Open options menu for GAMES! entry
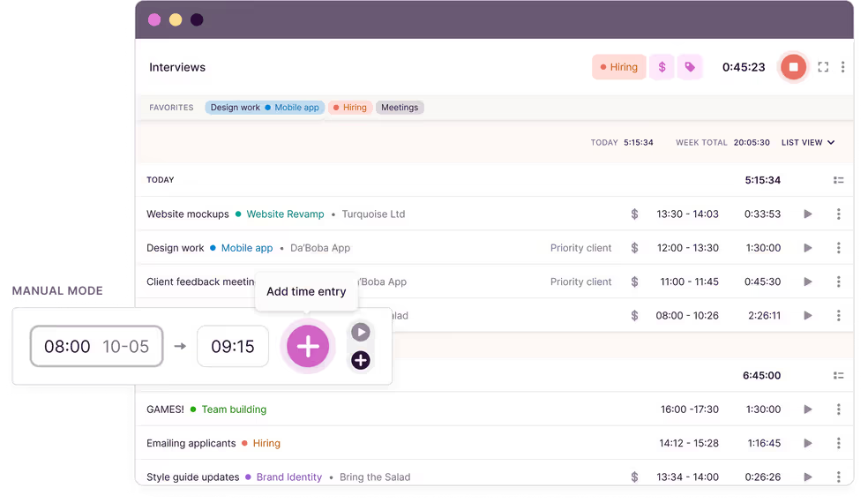Viewport: 868px width, 503px height. click(838, 409)
